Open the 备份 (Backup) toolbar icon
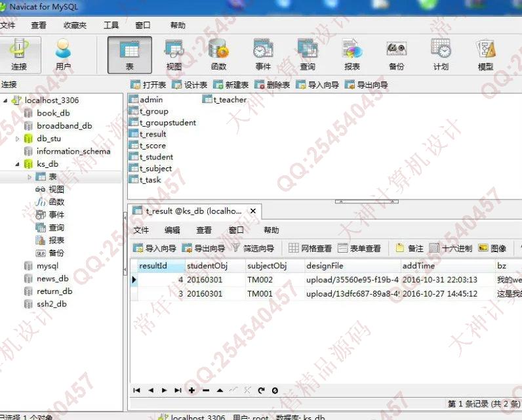This screenshot has height=420, width=522. tap(396, 54)
